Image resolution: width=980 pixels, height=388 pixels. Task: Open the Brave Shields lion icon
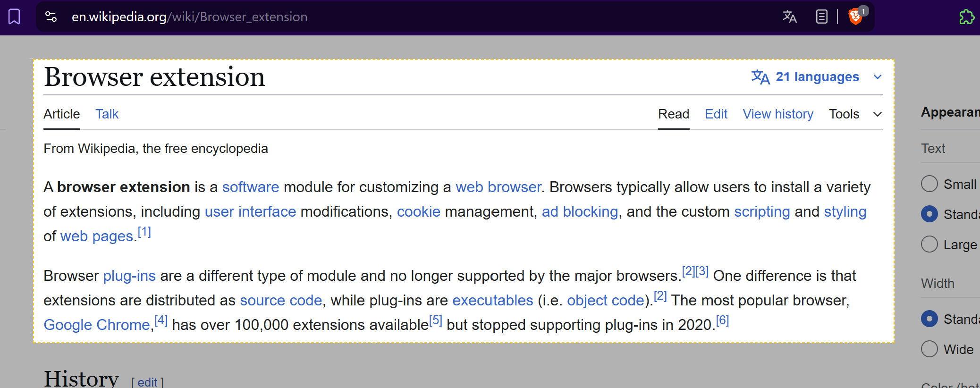click(855, 17)
